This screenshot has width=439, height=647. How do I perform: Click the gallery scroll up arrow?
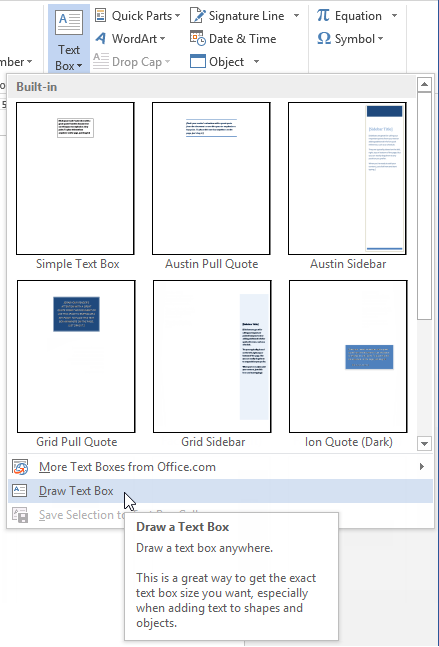(x=424, y=85)
